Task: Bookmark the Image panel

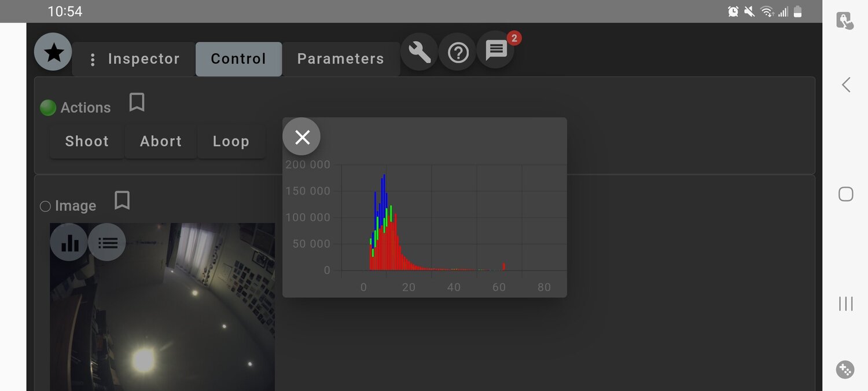Action: click(x=122, y=200)
